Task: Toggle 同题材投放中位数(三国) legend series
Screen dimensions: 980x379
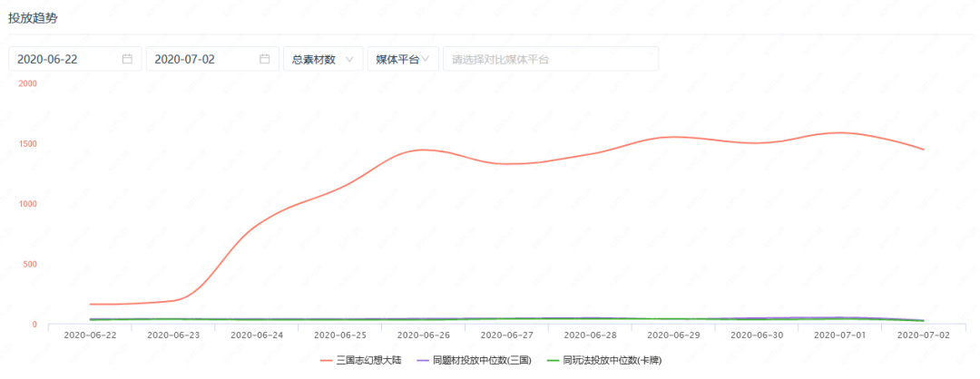Action: pyautogui.click(x=473, y=360)
